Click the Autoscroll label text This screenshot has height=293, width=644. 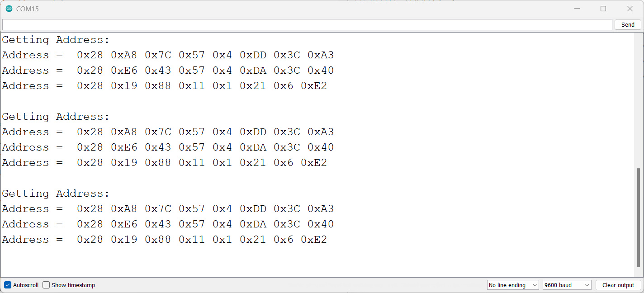pyautogui.click(x=26, y=285)
